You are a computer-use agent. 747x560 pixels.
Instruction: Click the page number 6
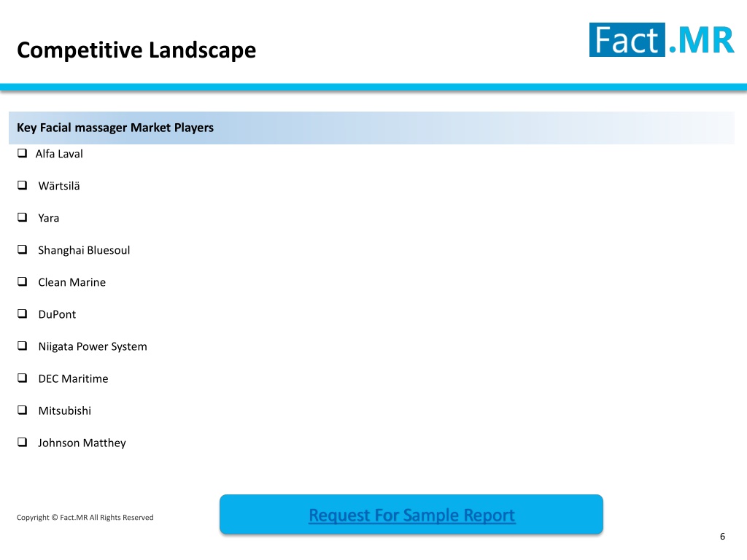point(722,537)
